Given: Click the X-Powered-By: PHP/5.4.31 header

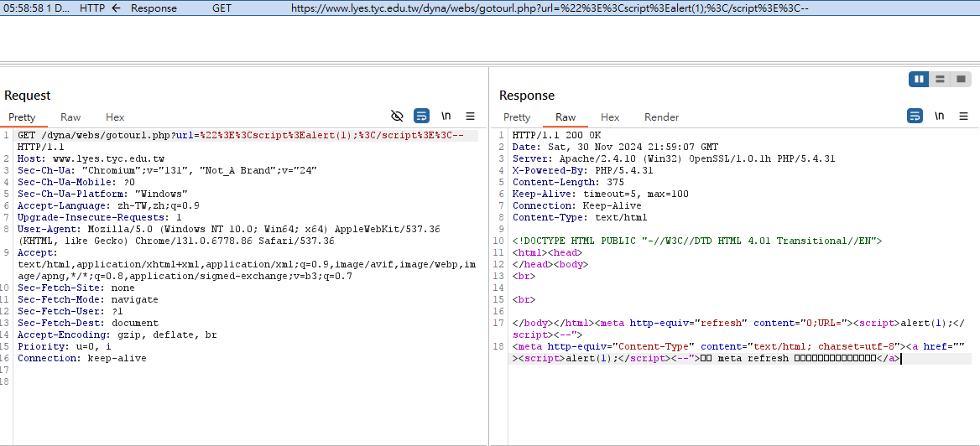Looking at the screenshot, I should (583, 170).
